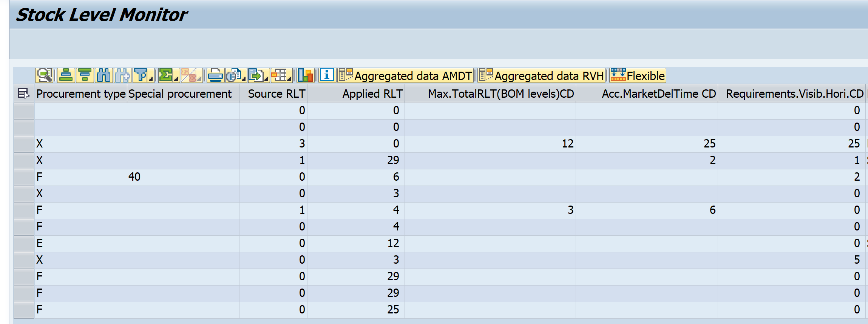The image size is (868, 324).
Task: Click the Details magnifier icon
Action: pos(44,75)
